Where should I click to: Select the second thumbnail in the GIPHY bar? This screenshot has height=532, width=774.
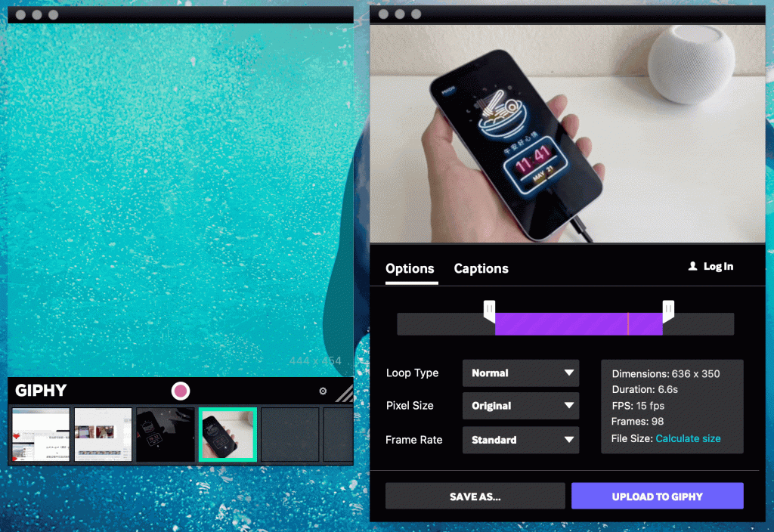pos(103,435)
